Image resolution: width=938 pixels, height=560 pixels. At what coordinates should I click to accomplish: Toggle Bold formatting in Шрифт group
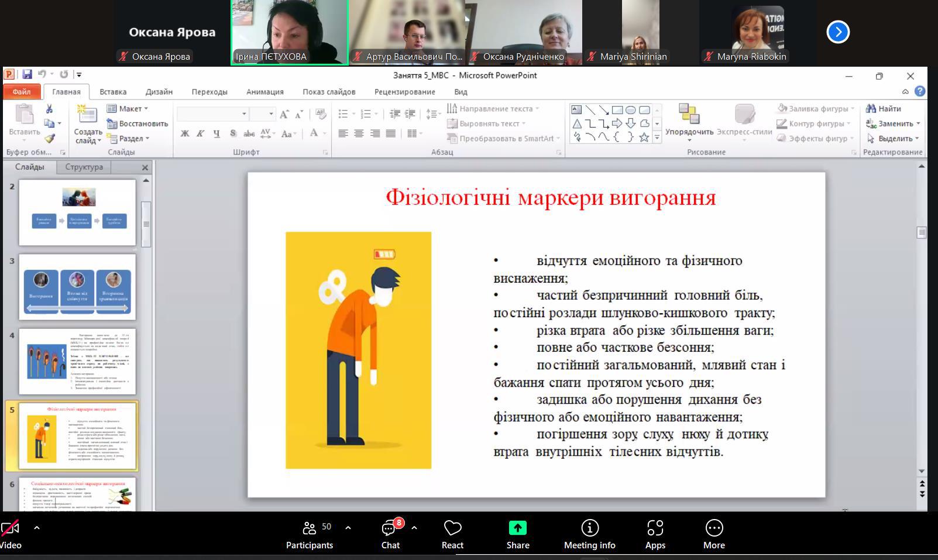coord(185,133)
